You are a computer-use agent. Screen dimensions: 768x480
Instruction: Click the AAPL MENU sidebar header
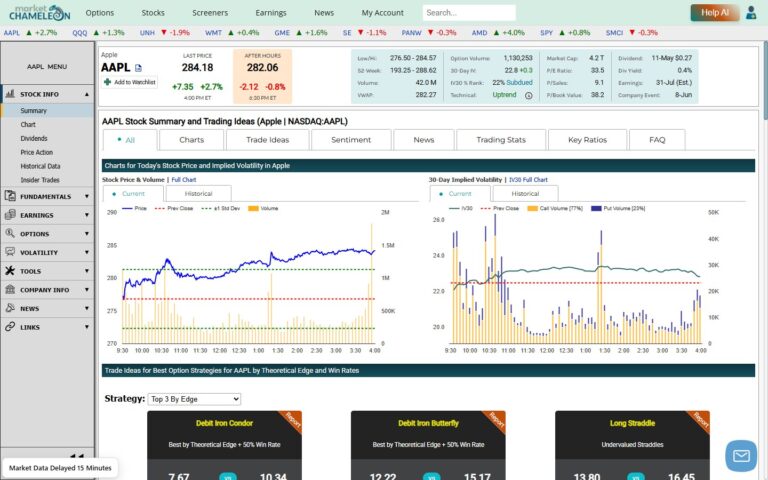(x=47, y=67)
